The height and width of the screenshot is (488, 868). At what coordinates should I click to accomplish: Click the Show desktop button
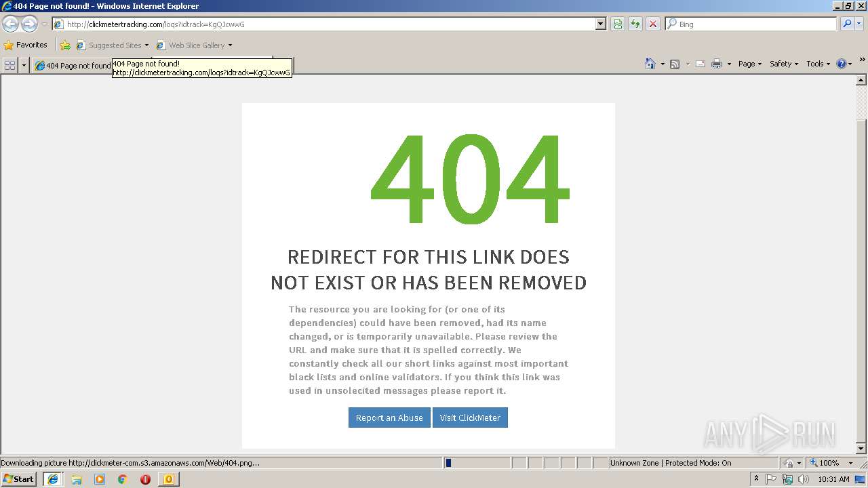tap(861, 479)
